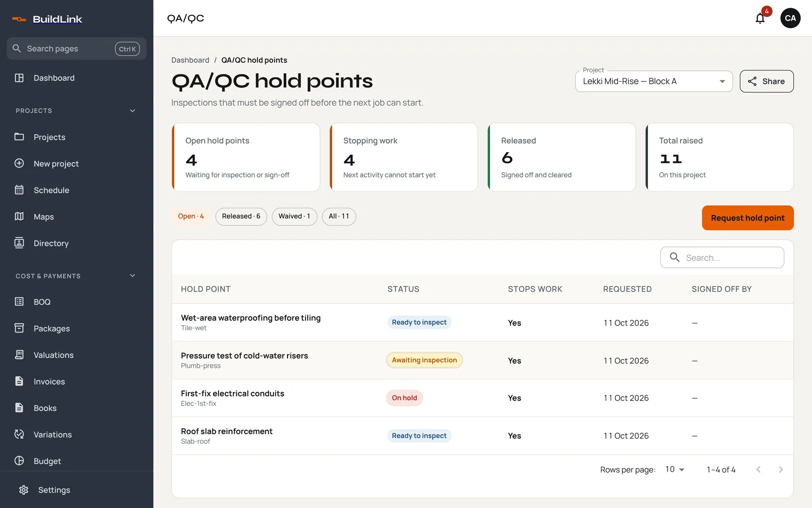The height and width of the screenshot is (508, 812).
Task: Click the Invoices document icon
Action: pos(19,382)
